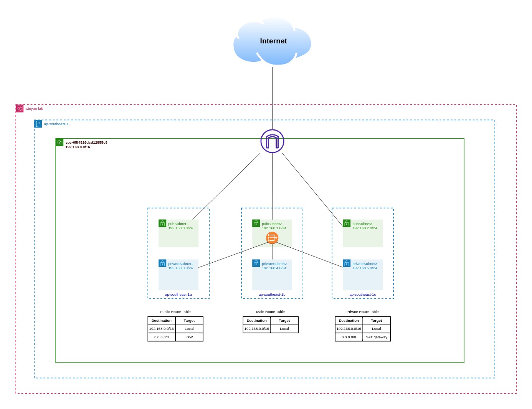Screen dimensions: 532x409
Task: Select 192.168.0.0/16 cell in Private Route Table
Action: tap(349, 329)
